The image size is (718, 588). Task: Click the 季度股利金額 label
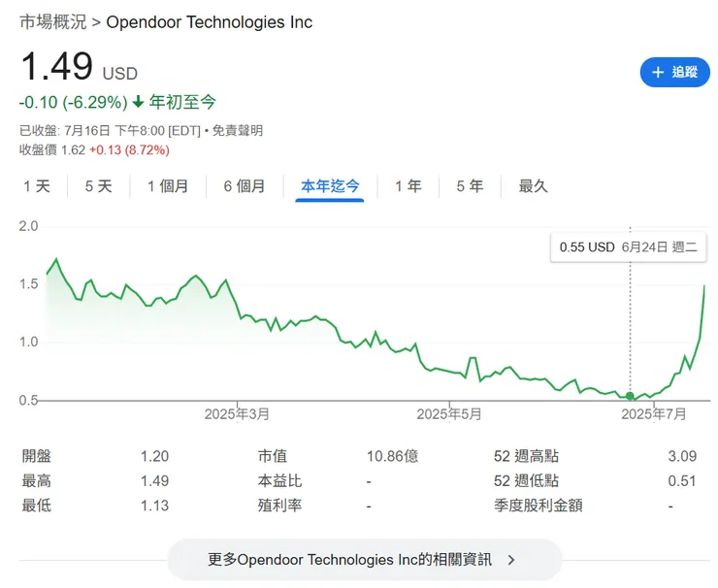[538, 506]
